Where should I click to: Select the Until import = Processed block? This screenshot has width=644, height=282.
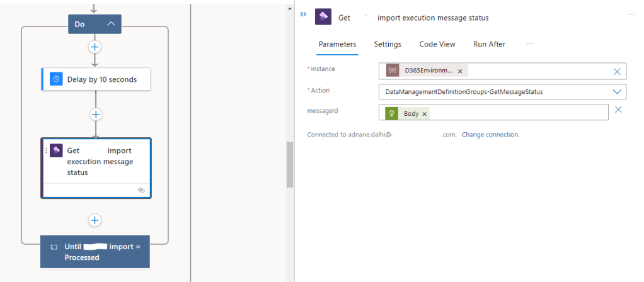pyautogui.click(x=95, y=252)
